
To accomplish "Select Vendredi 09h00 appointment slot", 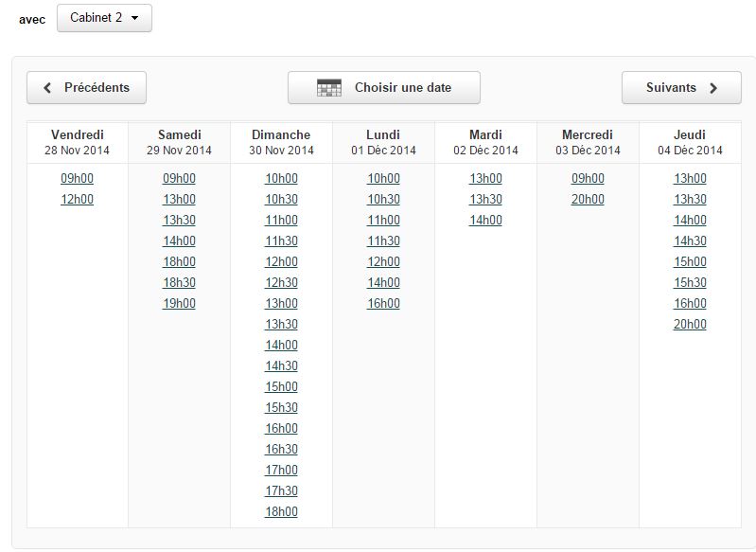I will tap(78, 179).
